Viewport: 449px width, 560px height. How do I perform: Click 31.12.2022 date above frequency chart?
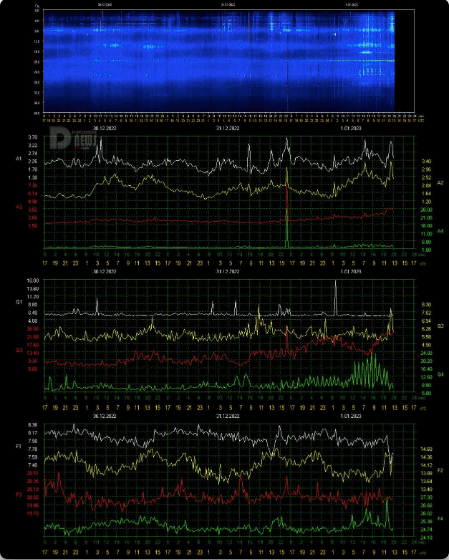pos(228,416)
